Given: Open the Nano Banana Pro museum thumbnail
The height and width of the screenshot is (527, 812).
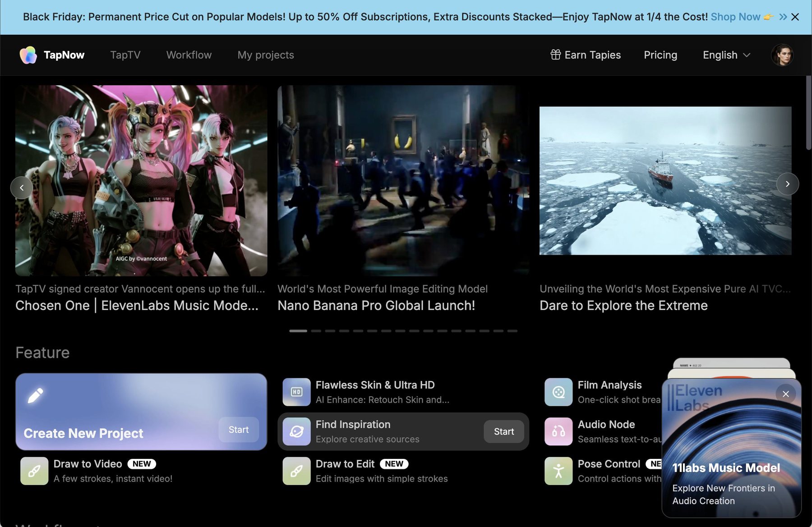Looking at the screenshot, I should 403,181.
